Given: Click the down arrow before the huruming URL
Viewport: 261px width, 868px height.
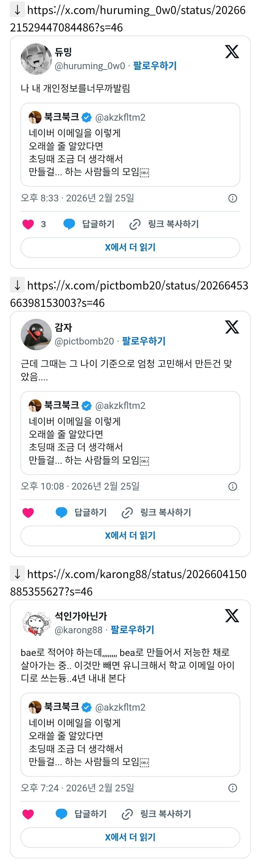Looking at the screenshot, I should point(17,10).
